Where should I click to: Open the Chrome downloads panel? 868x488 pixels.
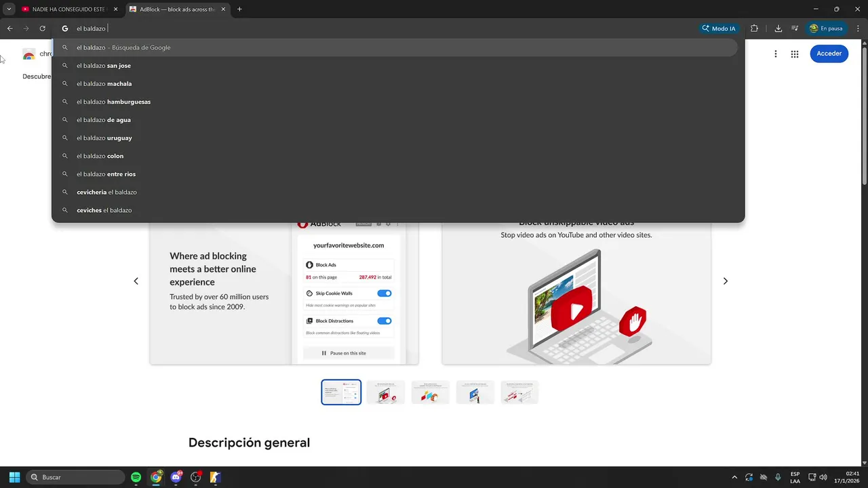[x=778, y=28]
